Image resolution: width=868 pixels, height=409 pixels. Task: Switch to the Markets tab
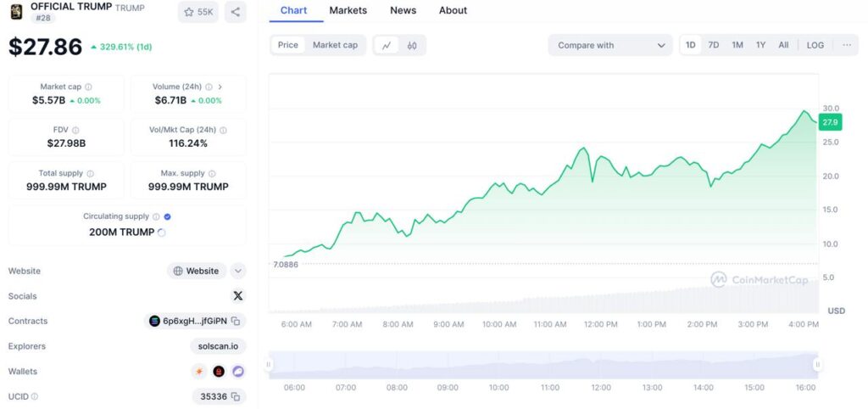tap(348, 10)
